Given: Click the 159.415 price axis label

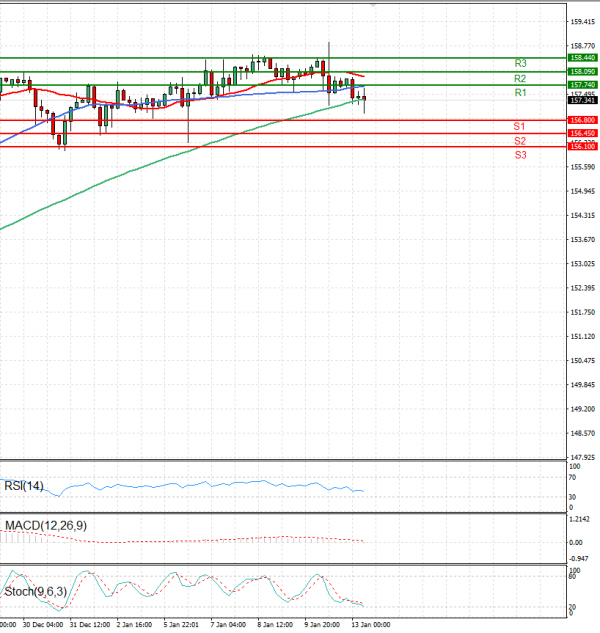Looking at the screenshot, I should pyautogui.click(x=583, y=21).
